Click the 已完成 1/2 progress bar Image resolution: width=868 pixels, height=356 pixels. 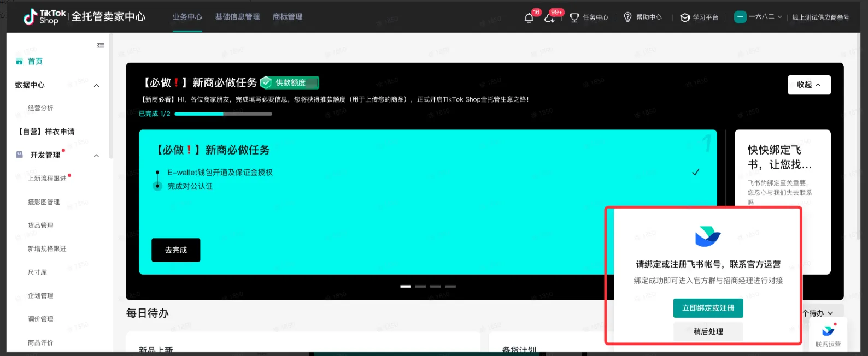223,114
